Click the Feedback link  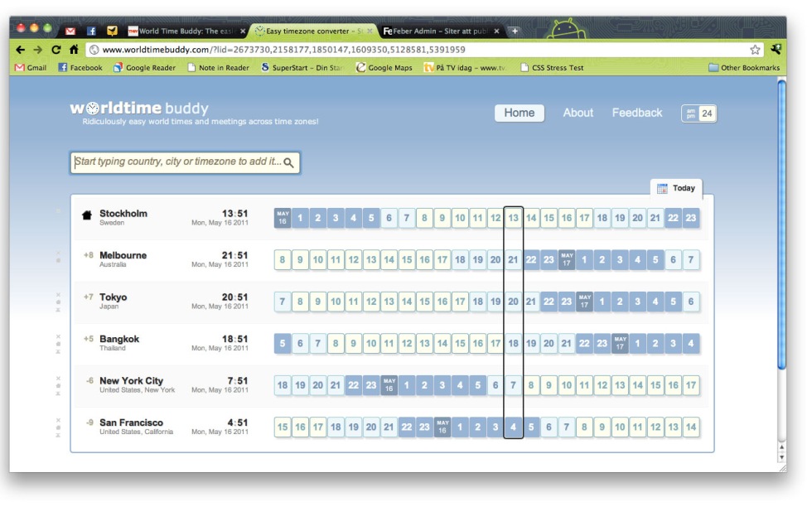[x=636, y=113]
